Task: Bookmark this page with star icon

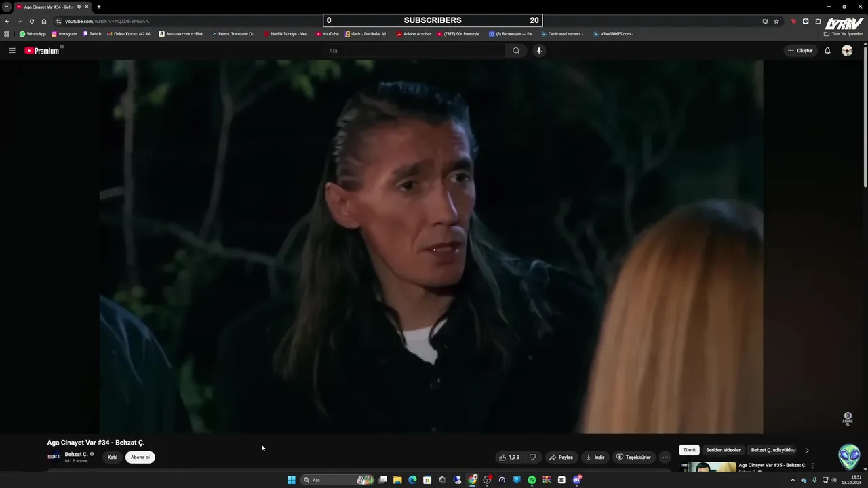Action: click(776, 21)
